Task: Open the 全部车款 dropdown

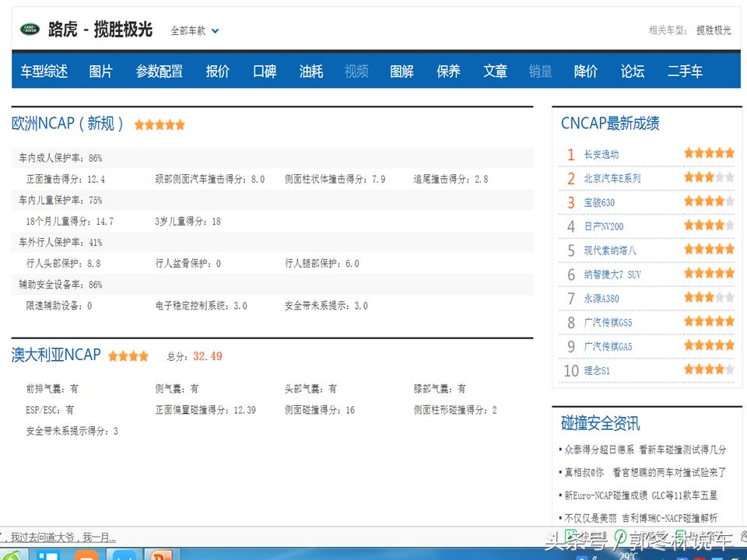Action: coord(192,29)
